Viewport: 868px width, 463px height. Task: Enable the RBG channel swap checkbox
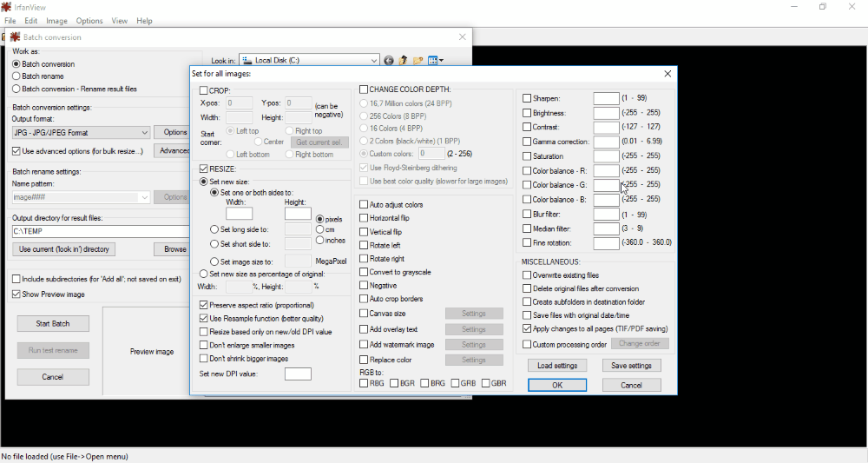pyautogui.click(x=364, y=383)
